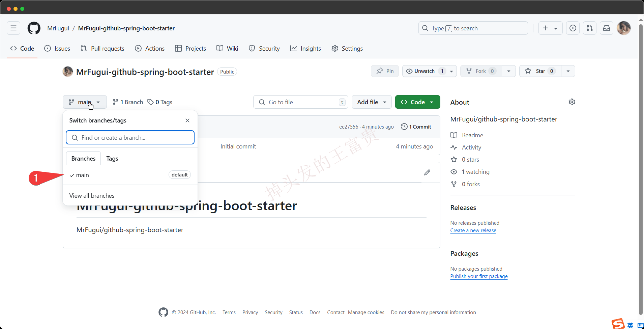Click the Go to file field

tap(301, 102)
